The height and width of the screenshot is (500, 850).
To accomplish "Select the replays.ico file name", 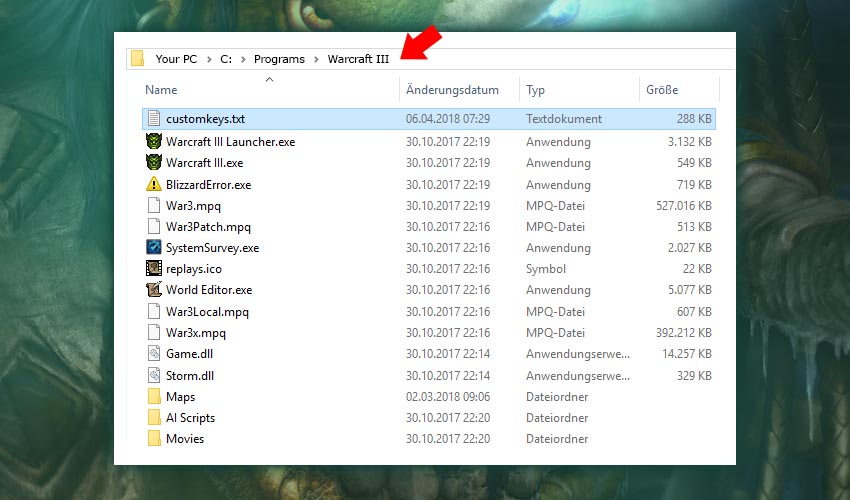I will click(x=194, y=269).
